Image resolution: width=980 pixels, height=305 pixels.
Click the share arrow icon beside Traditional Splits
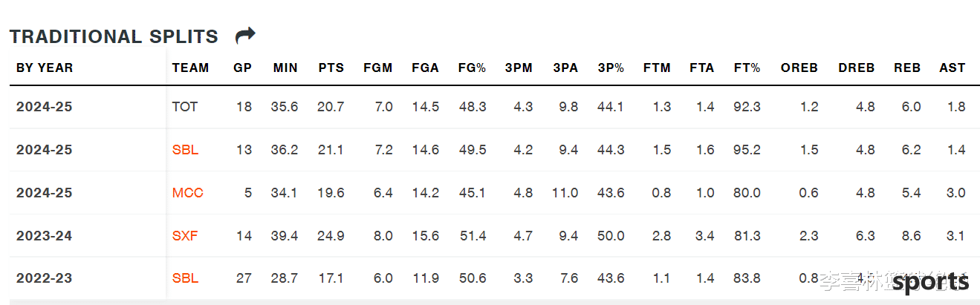pos(245,35)
